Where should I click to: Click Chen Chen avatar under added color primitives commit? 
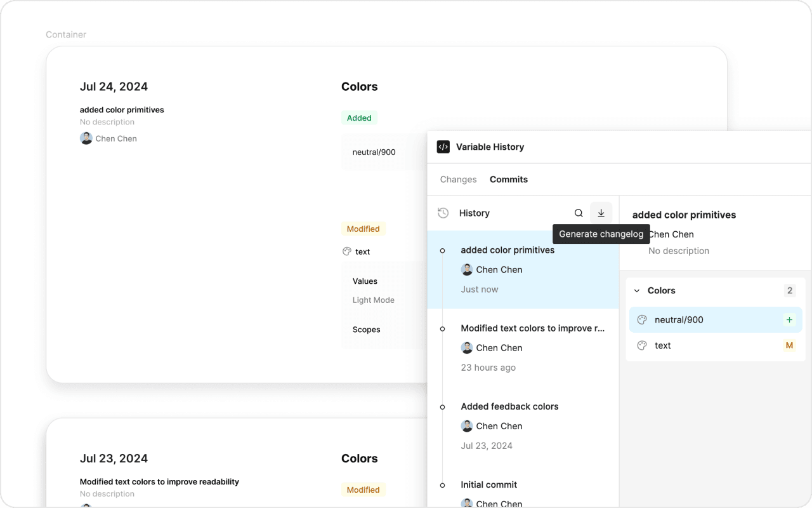467,270
